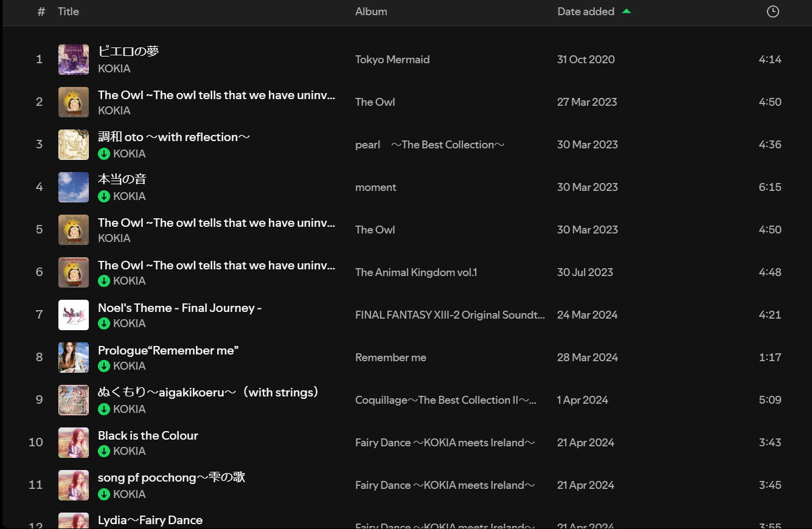
Task: Sort by the Date added column header
Action: click(585, 12)
